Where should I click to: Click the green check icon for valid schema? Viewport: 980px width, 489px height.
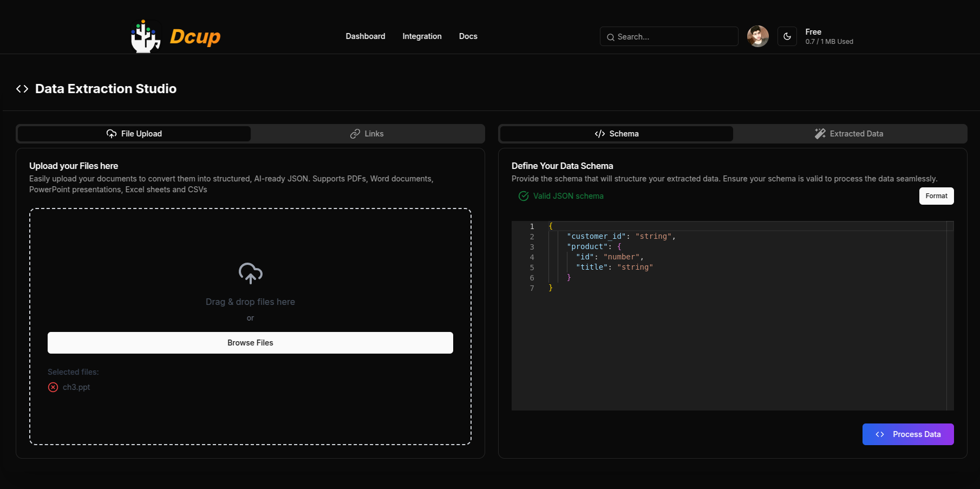(524, 196)
